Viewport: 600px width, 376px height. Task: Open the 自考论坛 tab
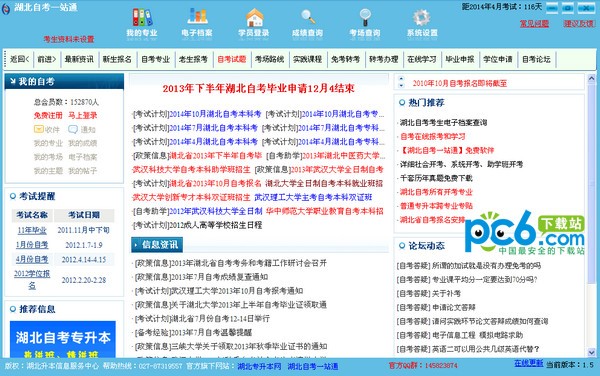[536, 59]
